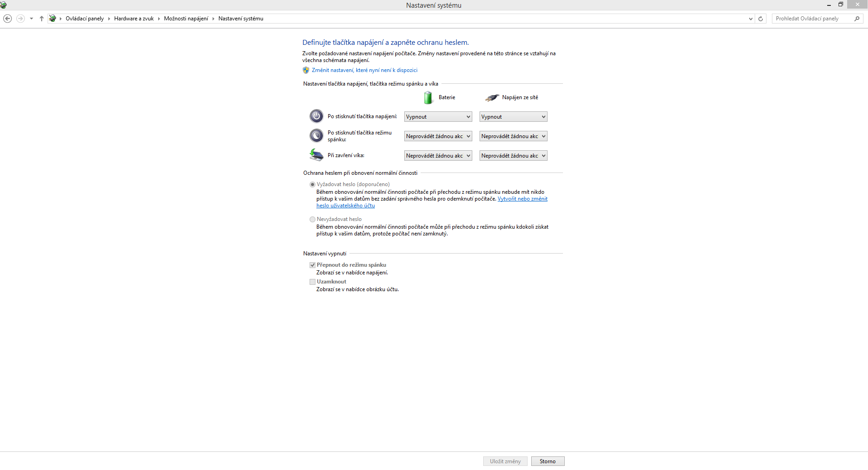
Task: Restore down the Nastavení systému window
Action: click(x=841, y=5)
